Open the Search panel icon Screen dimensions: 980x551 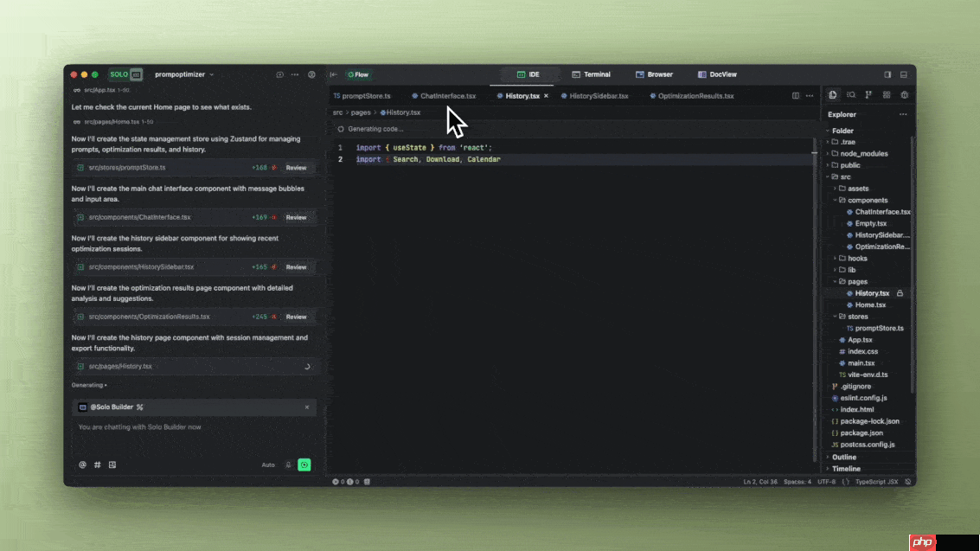(851, 95)
